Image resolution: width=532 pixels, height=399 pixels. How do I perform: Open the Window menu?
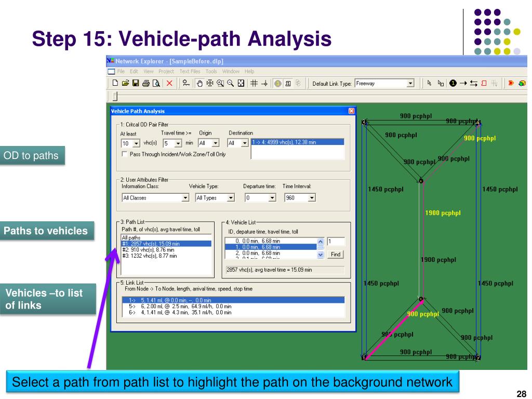pyautogui.click(x=231, y=72)
